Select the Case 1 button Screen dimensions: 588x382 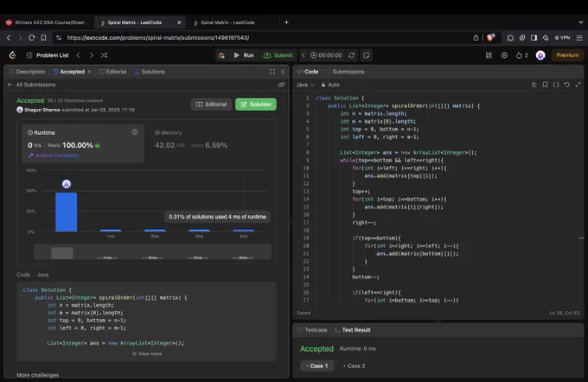316,366
